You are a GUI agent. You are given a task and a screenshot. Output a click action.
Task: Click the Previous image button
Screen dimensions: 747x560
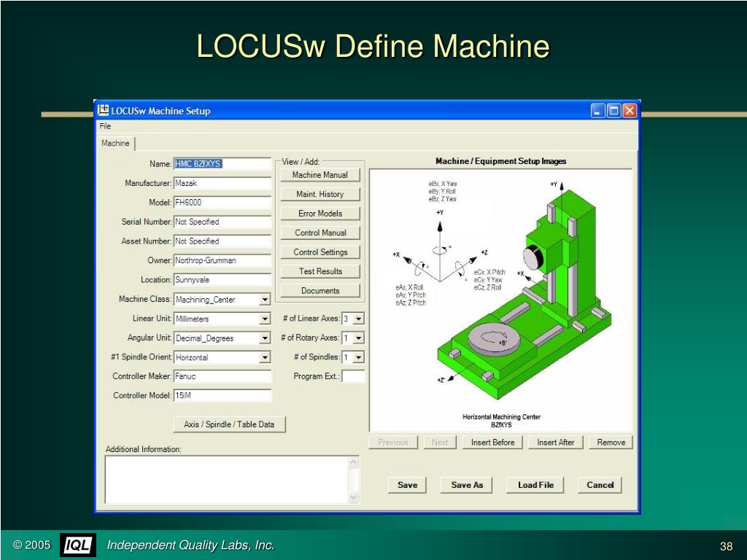pyautogui.click(x=393, y=443)
